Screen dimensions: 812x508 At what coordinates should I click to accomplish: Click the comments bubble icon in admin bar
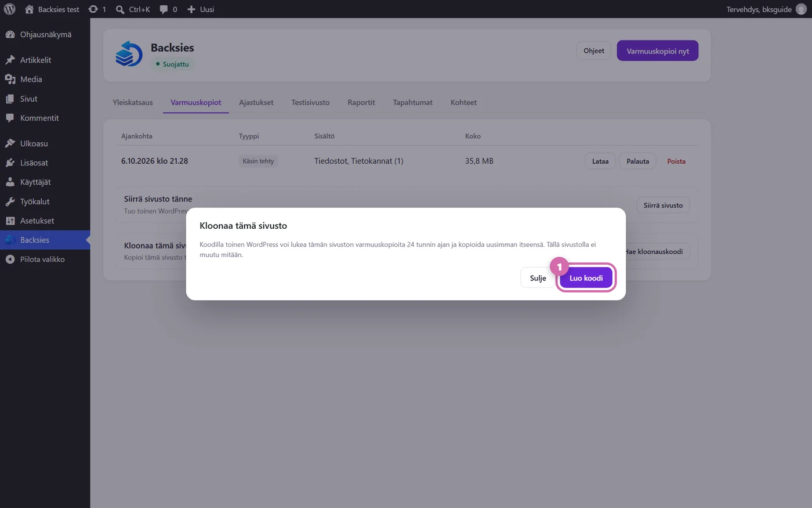[164, 9]
